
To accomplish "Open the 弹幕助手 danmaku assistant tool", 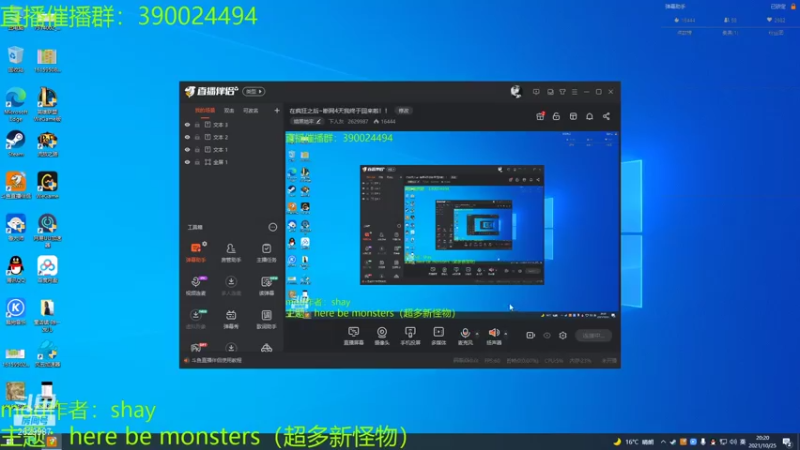I will pos(195,253).
